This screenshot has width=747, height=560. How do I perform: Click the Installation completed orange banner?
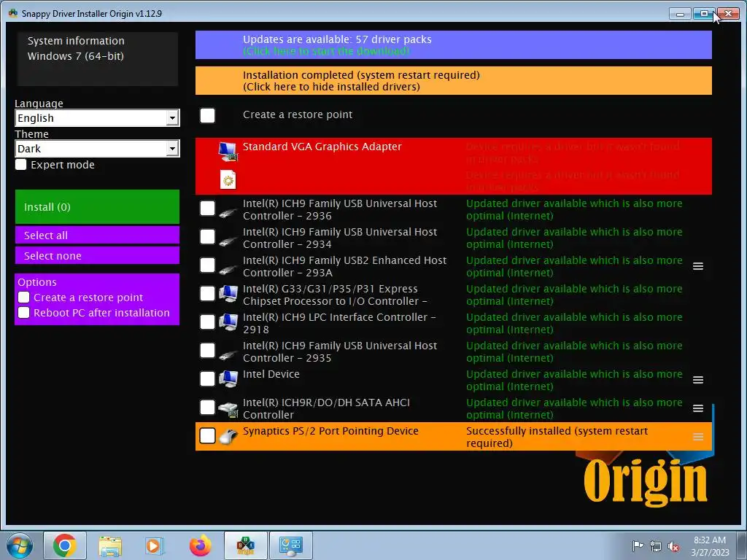[454, 80]
